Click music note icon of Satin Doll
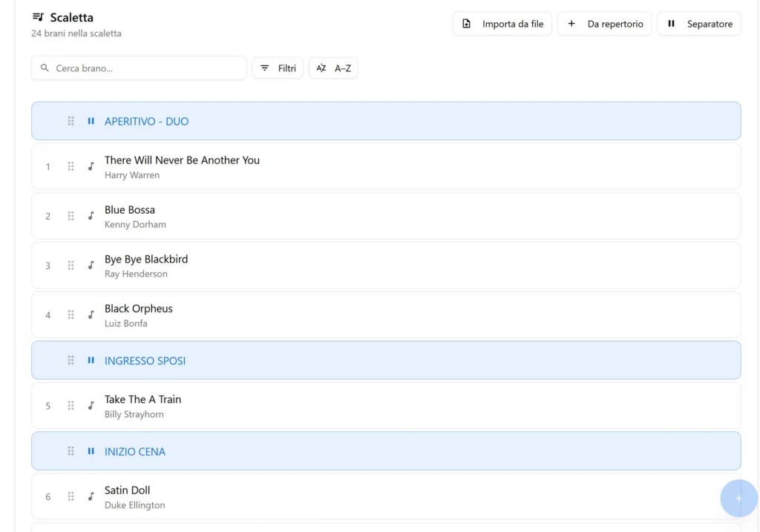This screenshot has width=760, height=532. pos(91,496)
